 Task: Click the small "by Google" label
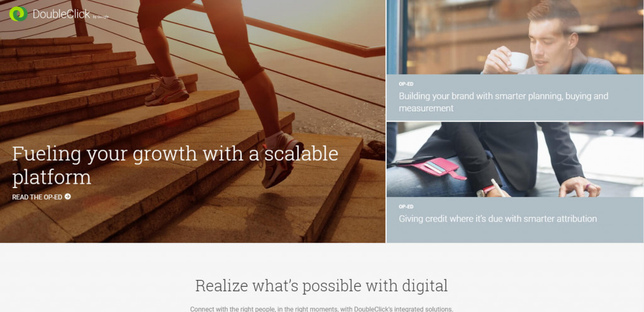[x=101, y=17]
